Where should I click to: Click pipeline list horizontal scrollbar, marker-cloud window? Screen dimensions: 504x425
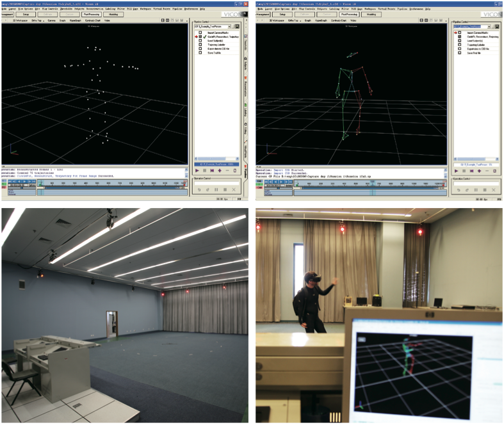click(216, 159)
